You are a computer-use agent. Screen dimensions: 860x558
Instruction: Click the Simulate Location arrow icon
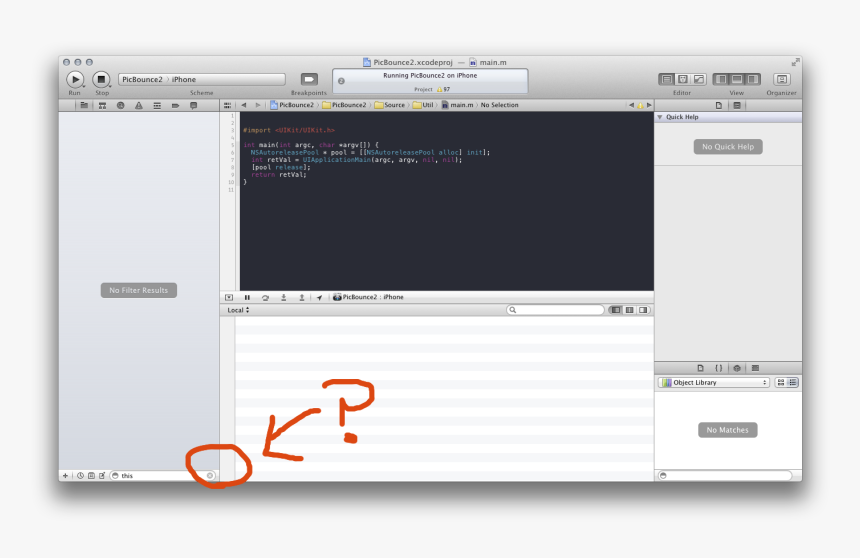319,297
